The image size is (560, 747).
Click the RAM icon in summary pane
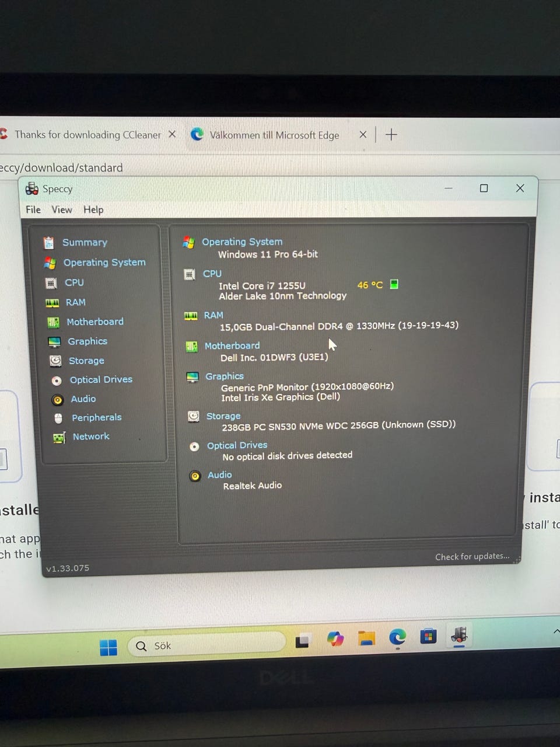[x=191, y=316]
